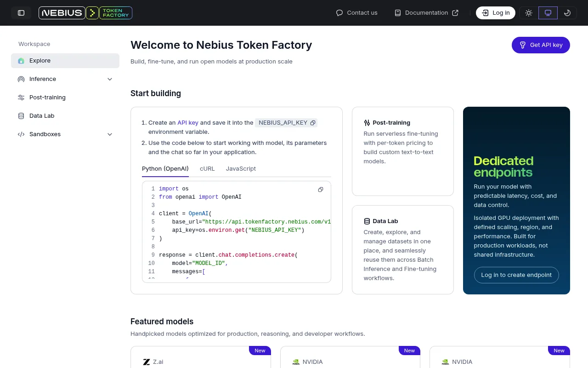The height and width of the screenshot is (368, 588).
Task: Click the api_key=os.environ.get code line
Action: click(238, 230)
